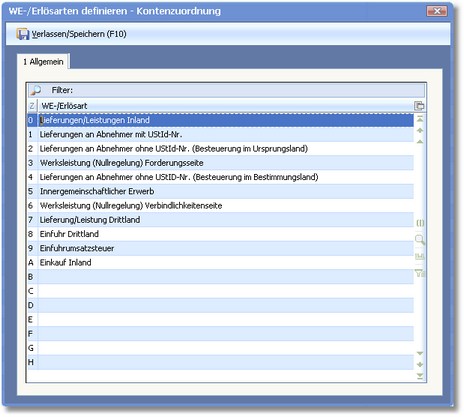The image size is (464, 417).
Task: Select the Einfuhrumsatzsteuer entry
Action: pos(221,248)
